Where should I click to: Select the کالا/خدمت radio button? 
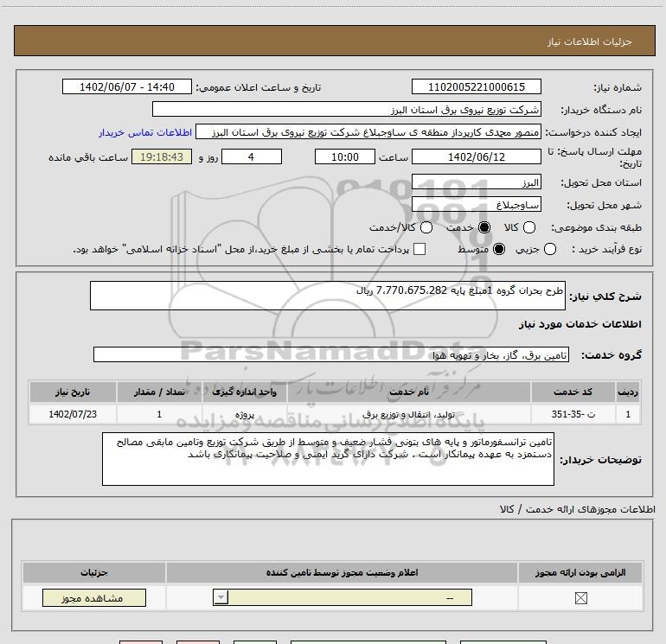pyautogui.click(x=426, y=227)
